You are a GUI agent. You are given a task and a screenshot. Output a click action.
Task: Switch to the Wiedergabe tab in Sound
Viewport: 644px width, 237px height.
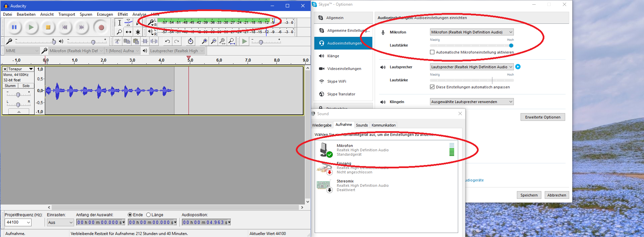tap(322, 125)
